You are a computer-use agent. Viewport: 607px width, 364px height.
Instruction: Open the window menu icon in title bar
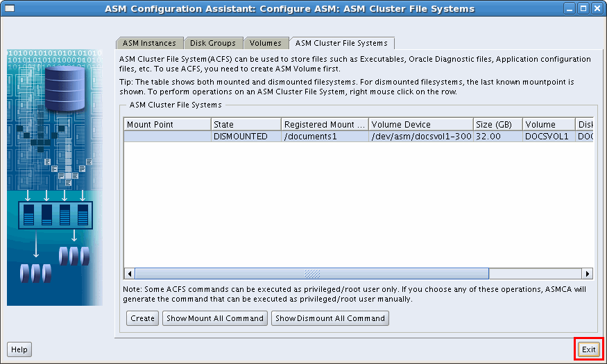pyautogui.click(x=10, y=8)
